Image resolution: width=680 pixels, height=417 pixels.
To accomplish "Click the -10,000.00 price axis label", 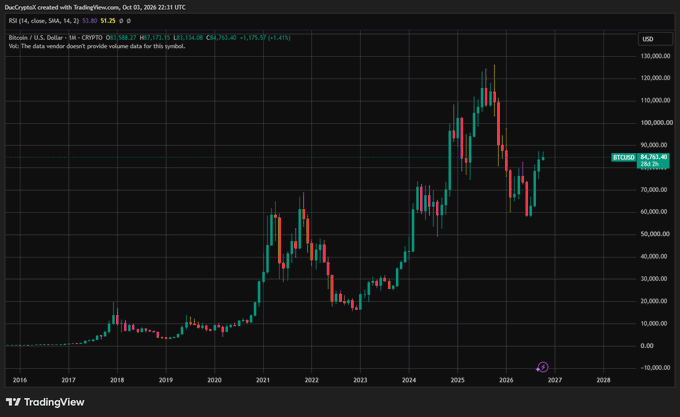I will click(655, 368).
